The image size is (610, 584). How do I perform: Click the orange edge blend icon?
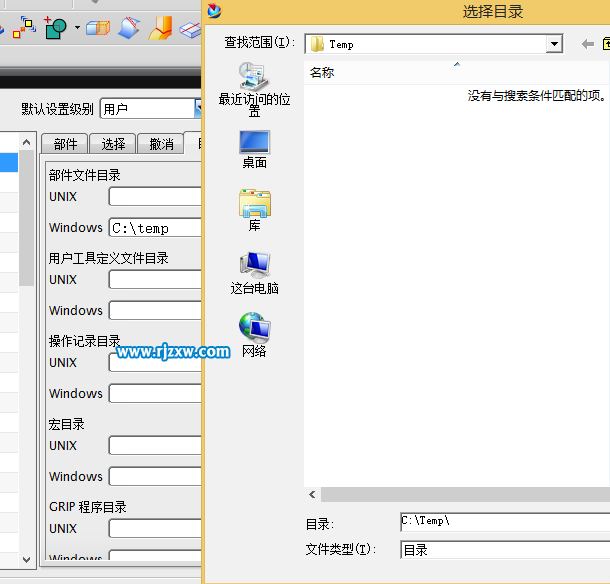160,28
